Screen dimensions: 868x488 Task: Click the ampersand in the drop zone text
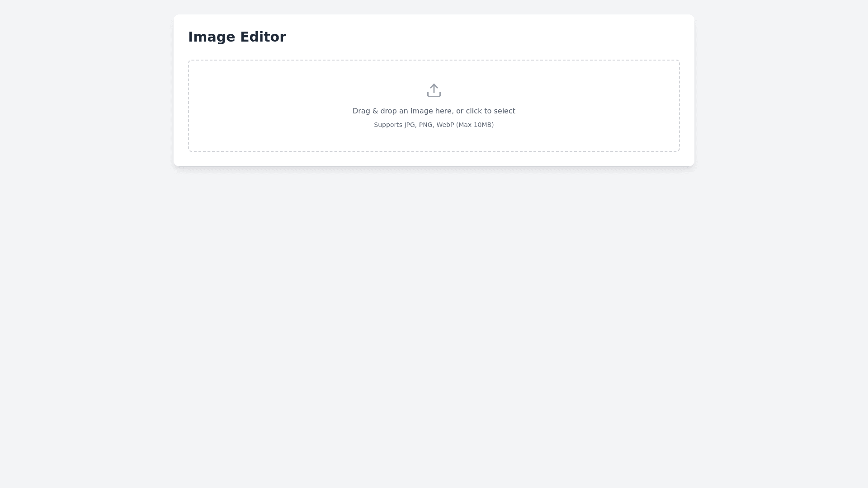pyautogui.click(x=375, y=111)
